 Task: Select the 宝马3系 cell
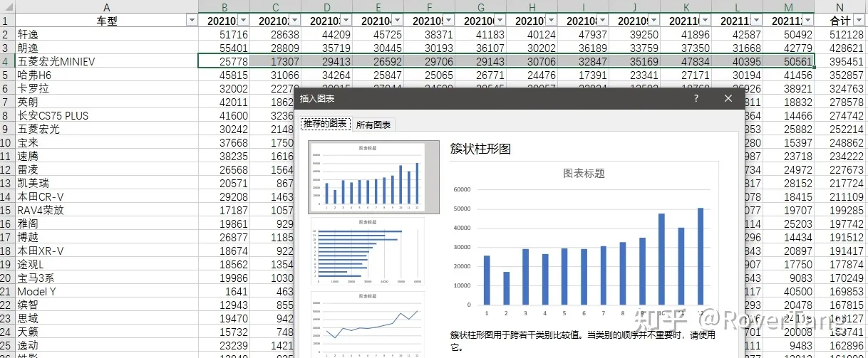click(x=107, y=278)
